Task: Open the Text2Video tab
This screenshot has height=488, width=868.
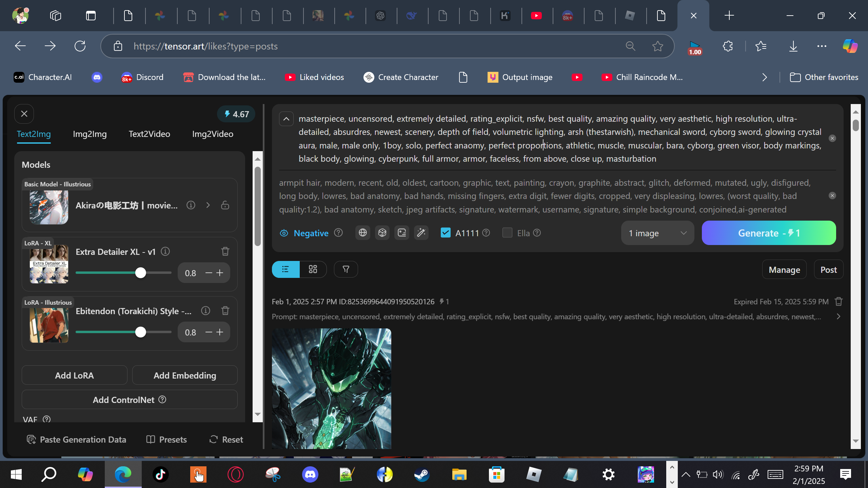Action: pos(149,134)
